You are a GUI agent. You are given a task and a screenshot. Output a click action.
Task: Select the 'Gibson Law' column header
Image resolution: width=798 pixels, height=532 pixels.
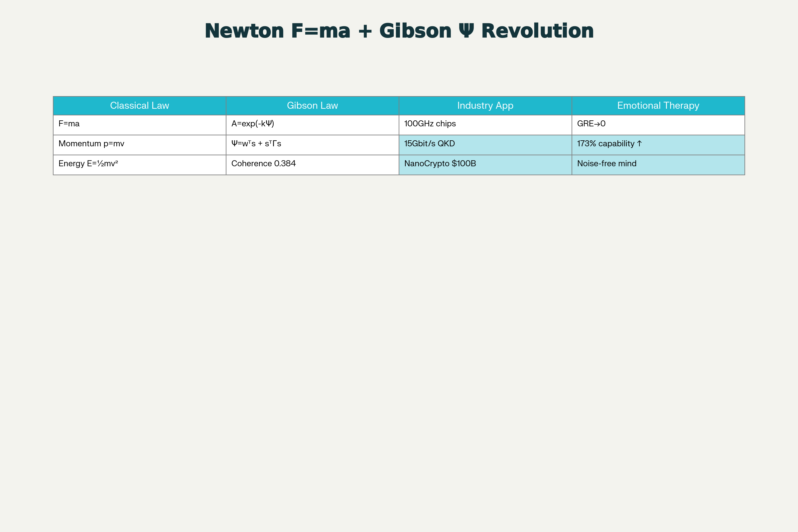[x=312, y=105]
